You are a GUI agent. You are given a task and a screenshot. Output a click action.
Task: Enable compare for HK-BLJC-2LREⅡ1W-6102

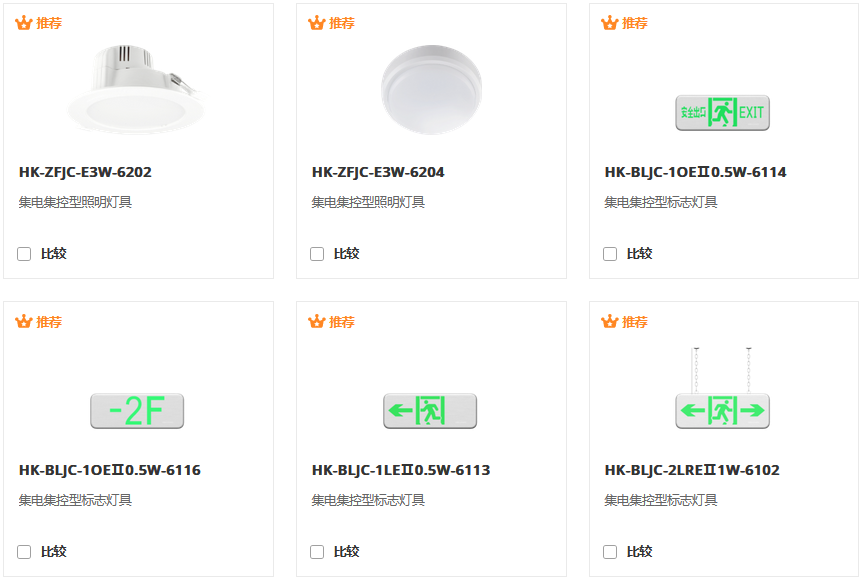click(x=610, y=551)
